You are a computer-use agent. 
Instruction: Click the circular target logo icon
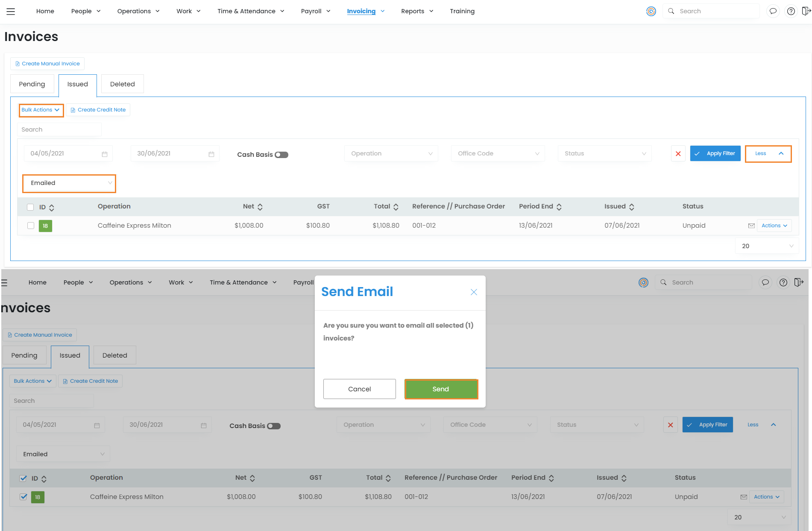651,12
